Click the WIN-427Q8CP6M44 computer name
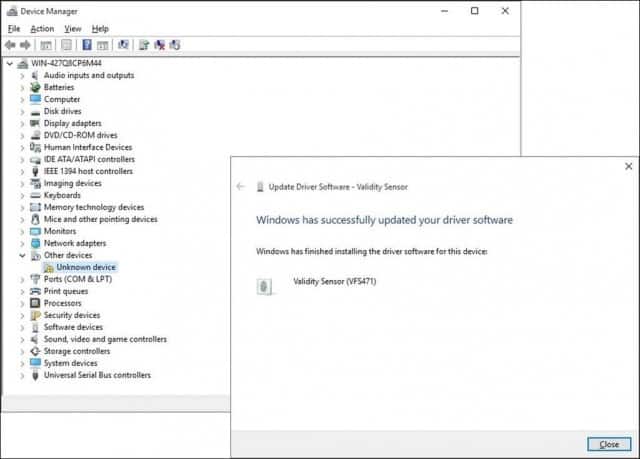640x459 pixels. click(x=66, y=63)
